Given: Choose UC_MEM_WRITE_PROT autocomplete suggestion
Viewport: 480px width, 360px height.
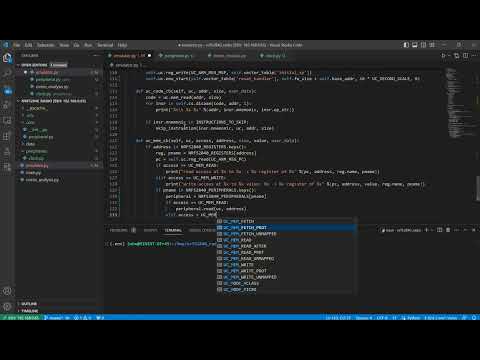Looking at the screenshot, I should click(287, 271).
